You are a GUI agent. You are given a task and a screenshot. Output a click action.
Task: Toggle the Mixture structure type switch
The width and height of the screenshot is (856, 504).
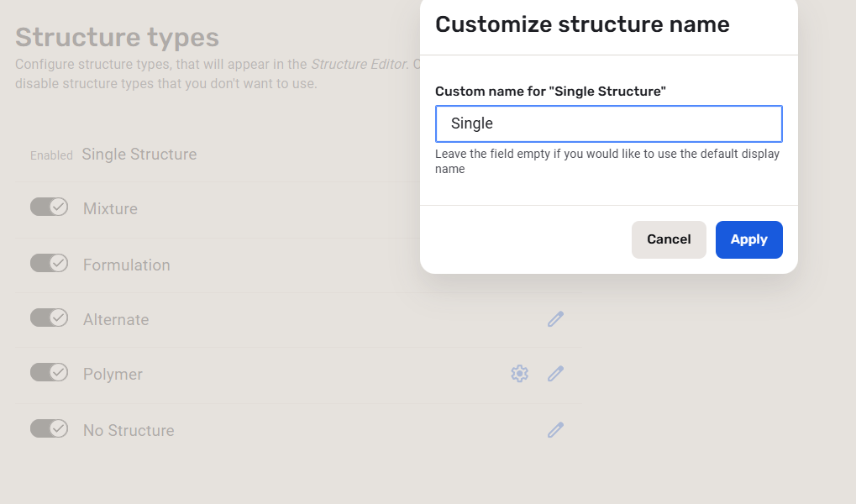click(x=49, y=207)
